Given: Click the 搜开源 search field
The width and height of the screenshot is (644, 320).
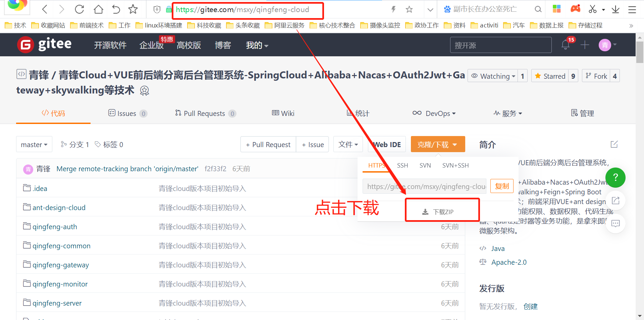Looking at the screenshot, I should point(501,45).
